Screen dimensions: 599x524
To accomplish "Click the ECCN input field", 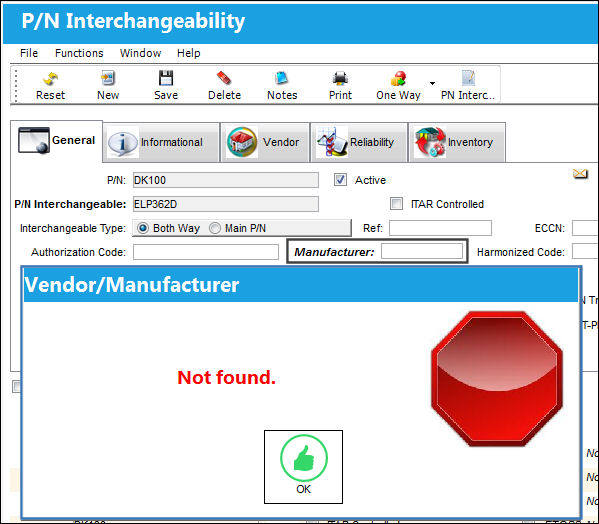I will [x=585, y=228].
